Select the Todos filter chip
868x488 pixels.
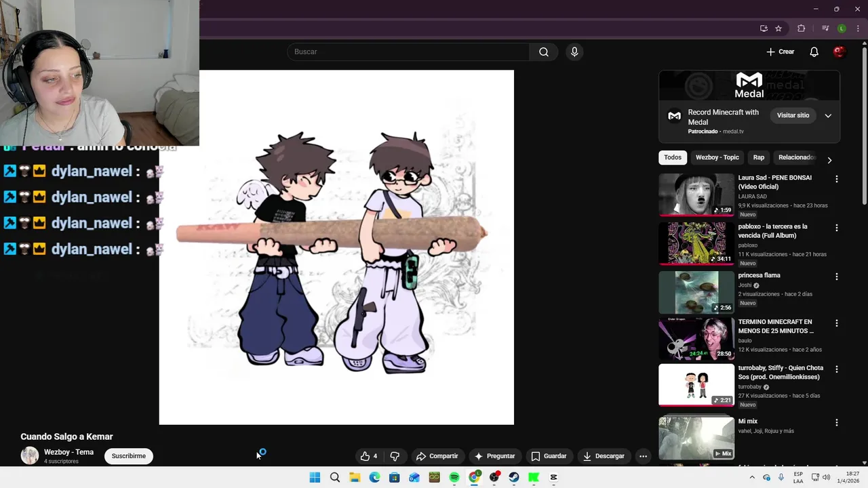point(673,157)
